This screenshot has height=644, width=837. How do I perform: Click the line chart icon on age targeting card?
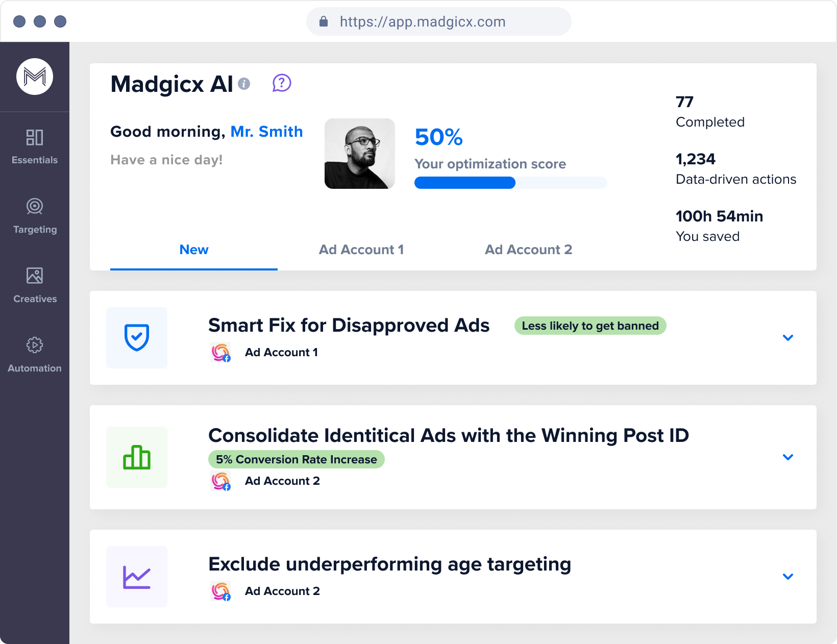click(x=136, y=577)
